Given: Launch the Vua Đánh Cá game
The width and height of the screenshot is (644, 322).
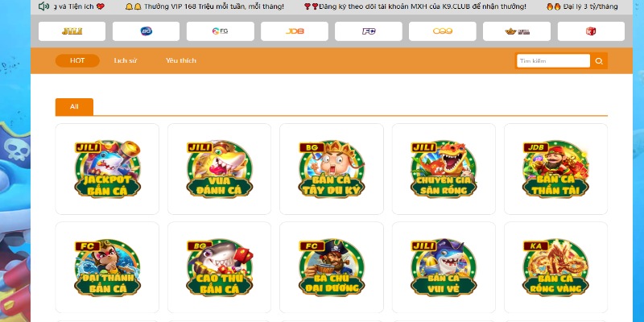Looking at the screenshot, I should coord(219,169).
